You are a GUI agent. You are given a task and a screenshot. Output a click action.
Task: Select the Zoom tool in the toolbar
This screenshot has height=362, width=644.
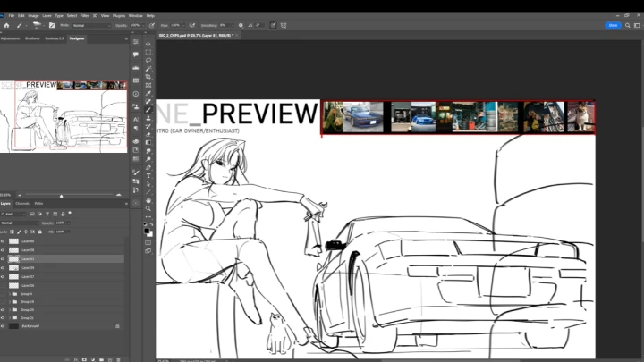pyautogui.click(x=148, y=208)
